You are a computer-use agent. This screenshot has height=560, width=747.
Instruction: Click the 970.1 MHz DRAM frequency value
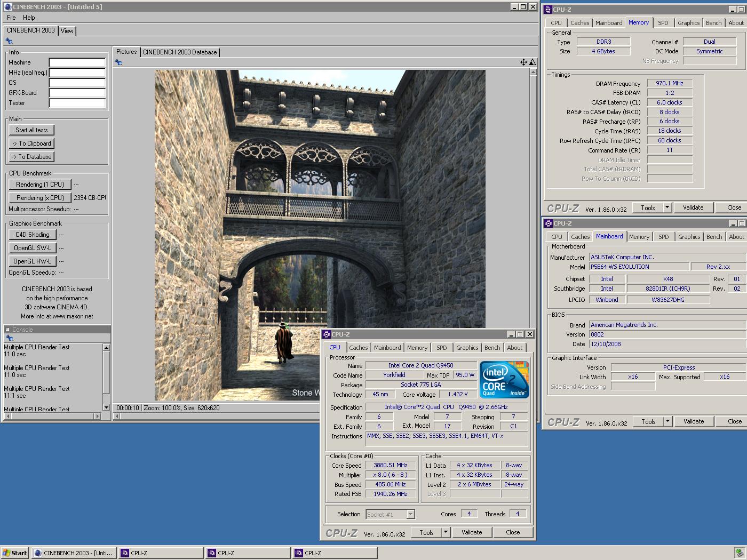pos(670,83)
